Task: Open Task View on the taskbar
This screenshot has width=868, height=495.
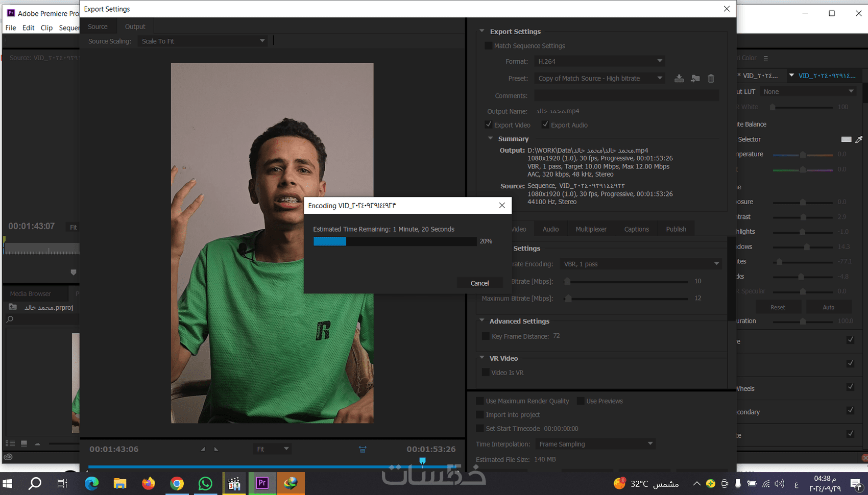Action: 62,483
